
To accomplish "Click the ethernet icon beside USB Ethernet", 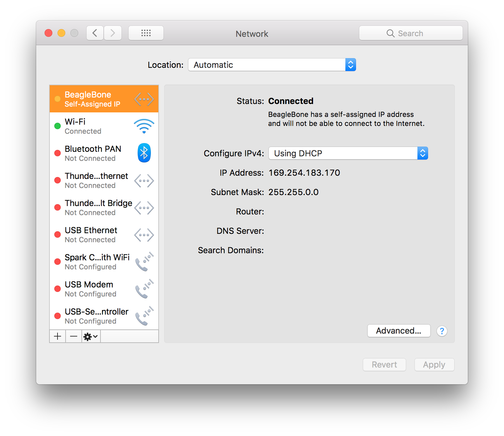I will pyautogui.click(x=144, y=235).
